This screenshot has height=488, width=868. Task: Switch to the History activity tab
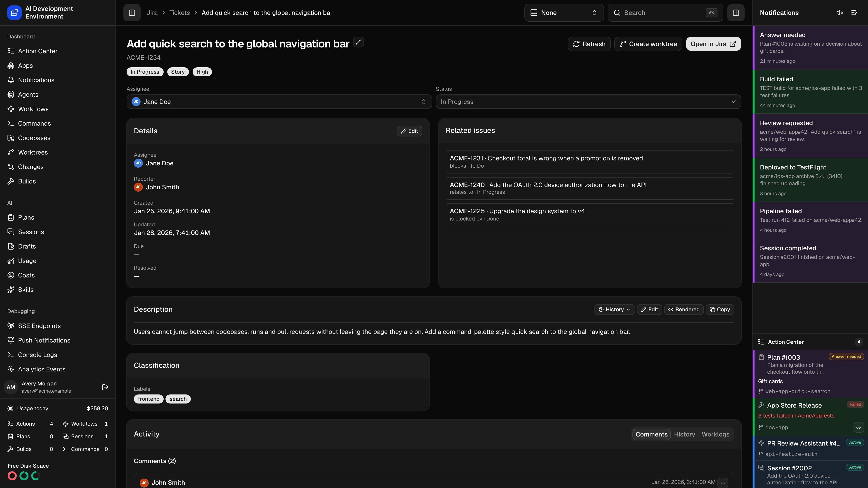[684, 434]
